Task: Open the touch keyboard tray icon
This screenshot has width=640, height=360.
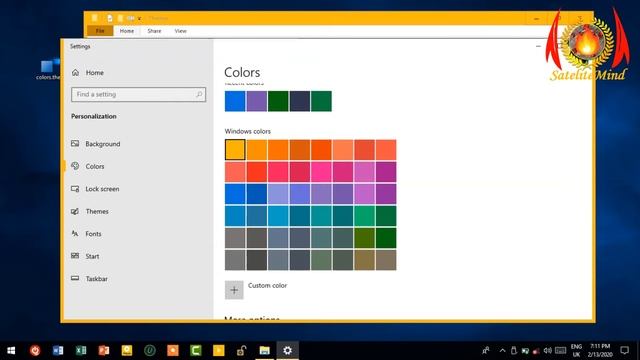Action: 561,350
